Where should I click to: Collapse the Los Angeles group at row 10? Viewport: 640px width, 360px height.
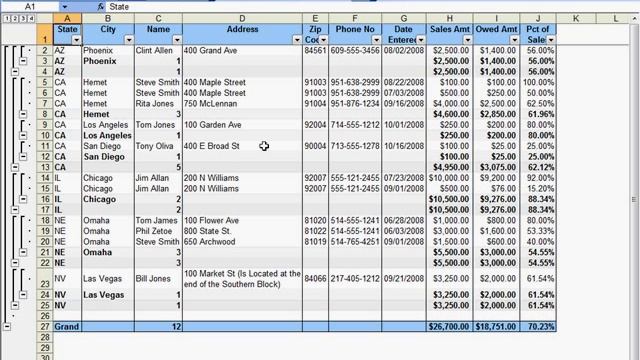[x=23, y=136]
